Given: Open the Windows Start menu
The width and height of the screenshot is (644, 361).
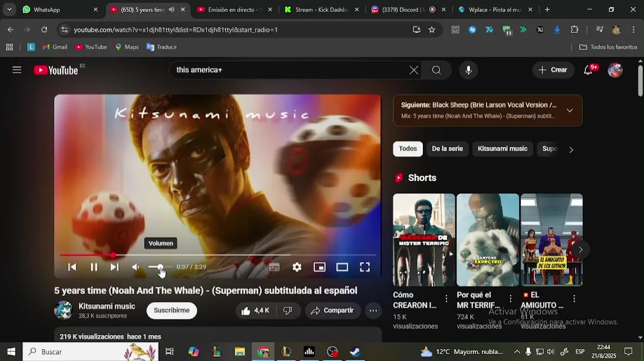Looking at the screenshot, I should point(11,351).
